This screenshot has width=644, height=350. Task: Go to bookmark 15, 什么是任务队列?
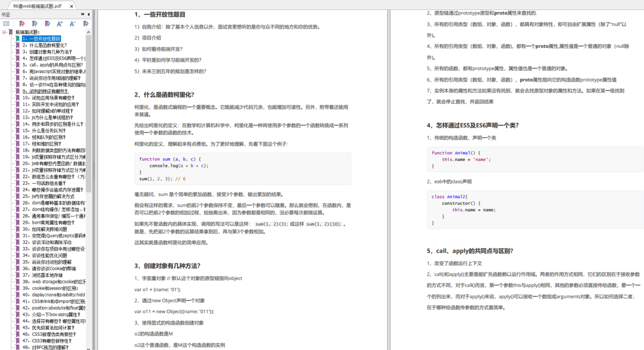tap(44, 131)
